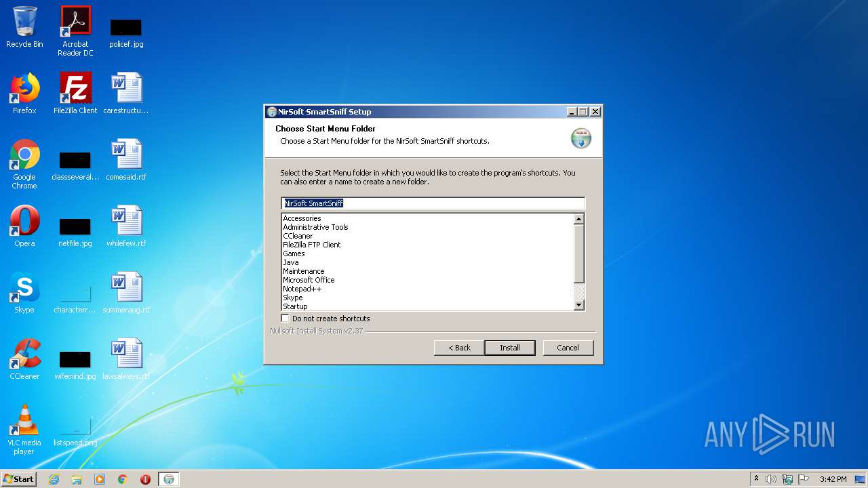Go back with the Back button
868x488 pixels.
click(459, 348)
